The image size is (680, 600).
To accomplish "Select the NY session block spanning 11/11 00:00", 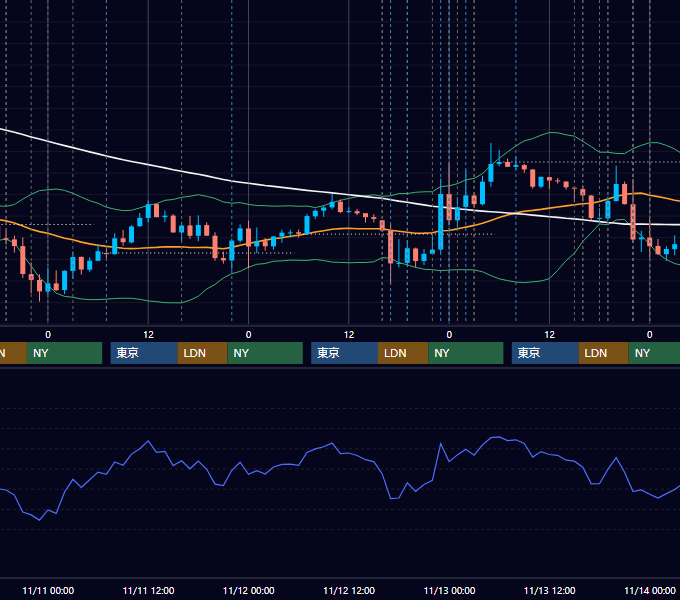I will click(x=64, y=353).
